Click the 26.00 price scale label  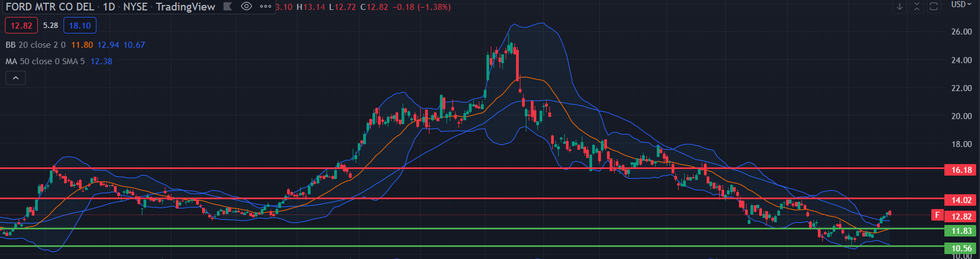(961, 32)
